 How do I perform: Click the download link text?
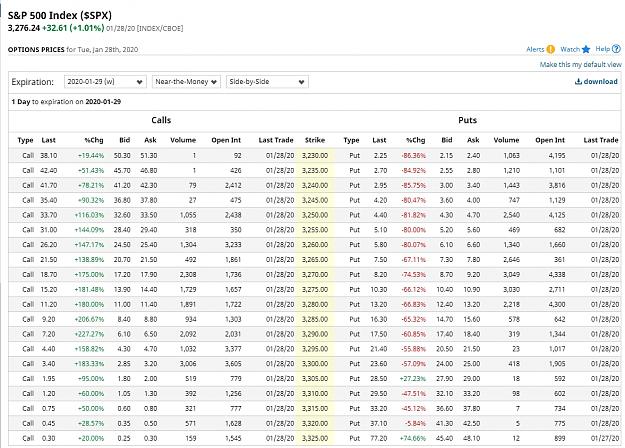click(x=600, y=82)
